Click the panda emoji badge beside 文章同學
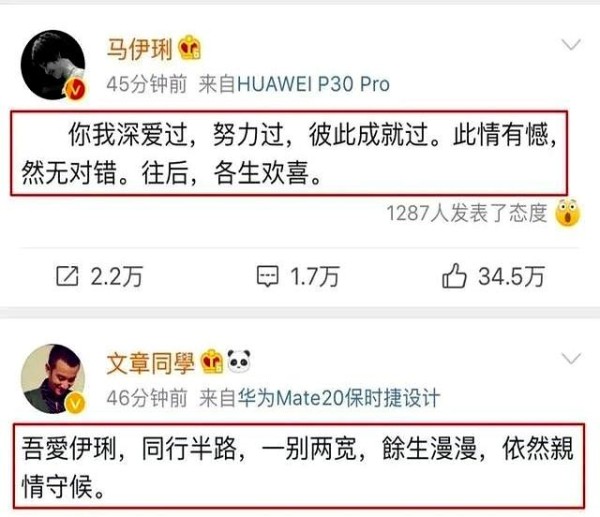Image resolution: width=600 pixels, height=517 pixels. tap(239, 360)
